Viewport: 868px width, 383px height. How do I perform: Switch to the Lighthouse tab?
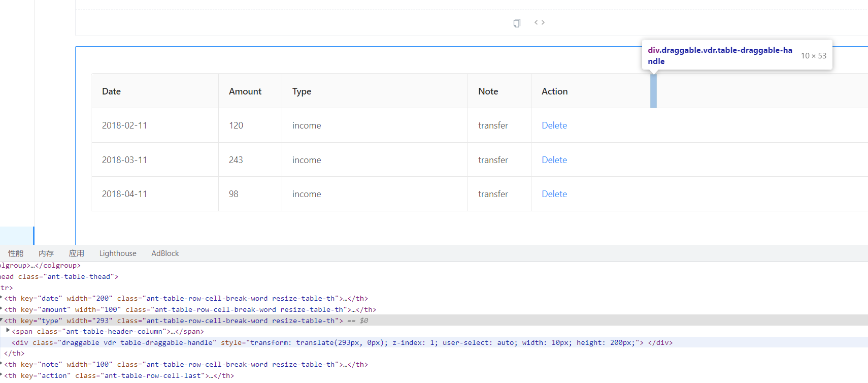pos(118,253)
